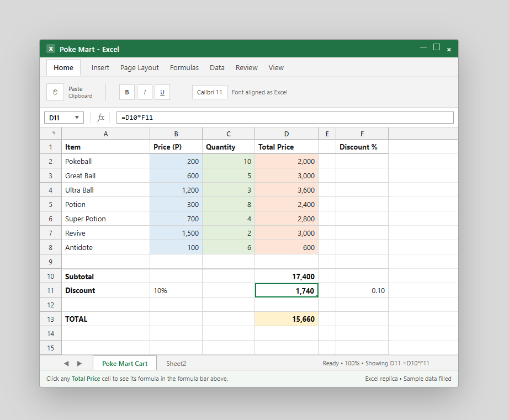Switch to the Page Layout tab
This screenshot has height=420, width=509.
point(140,67)
